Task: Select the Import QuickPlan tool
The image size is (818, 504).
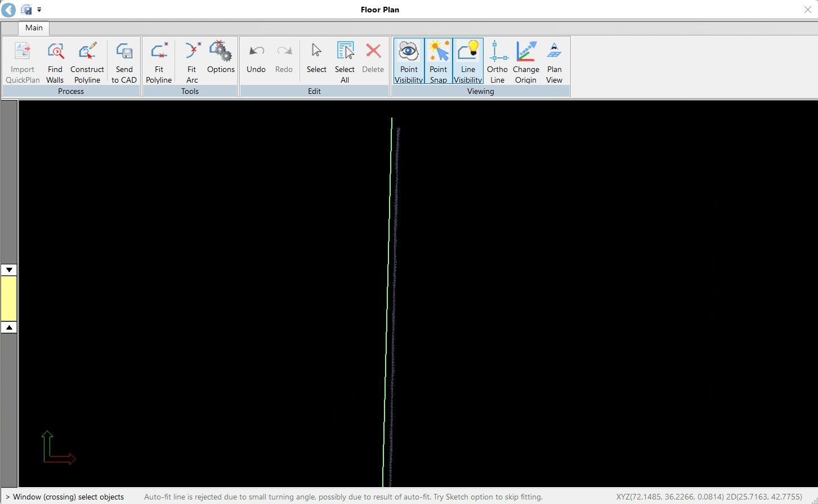Action: 22,61
